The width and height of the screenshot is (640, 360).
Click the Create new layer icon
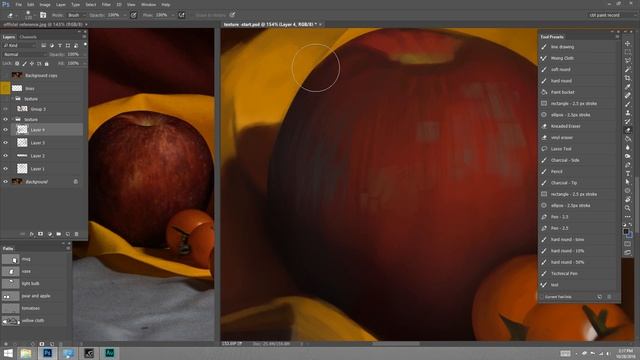(x=67, y=234)
